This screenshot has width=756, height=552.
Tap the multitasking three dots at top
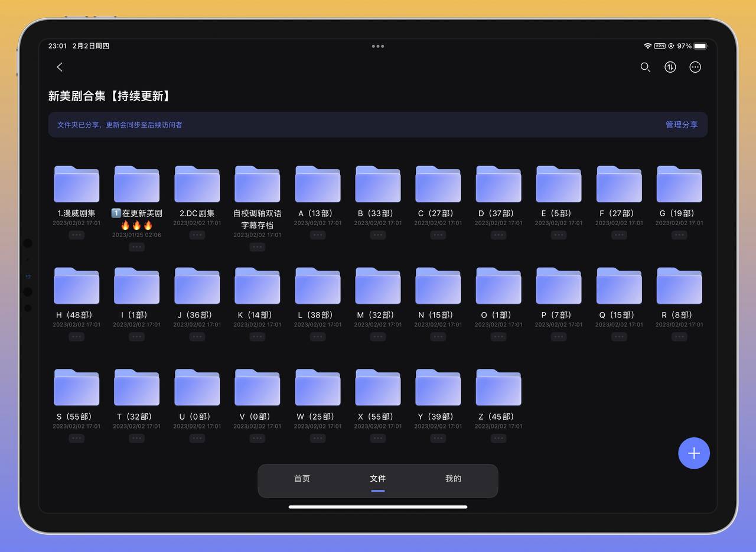[x=378, y=46]
